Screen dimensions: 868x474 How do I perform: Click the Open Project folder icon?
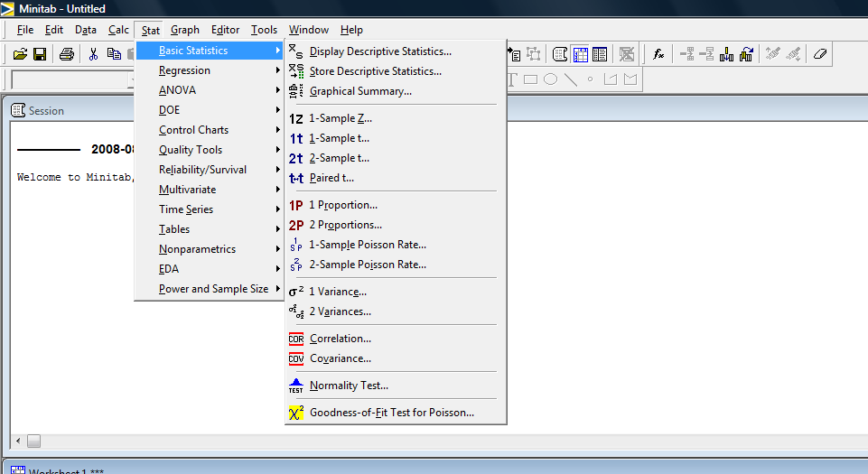[20, 54]
